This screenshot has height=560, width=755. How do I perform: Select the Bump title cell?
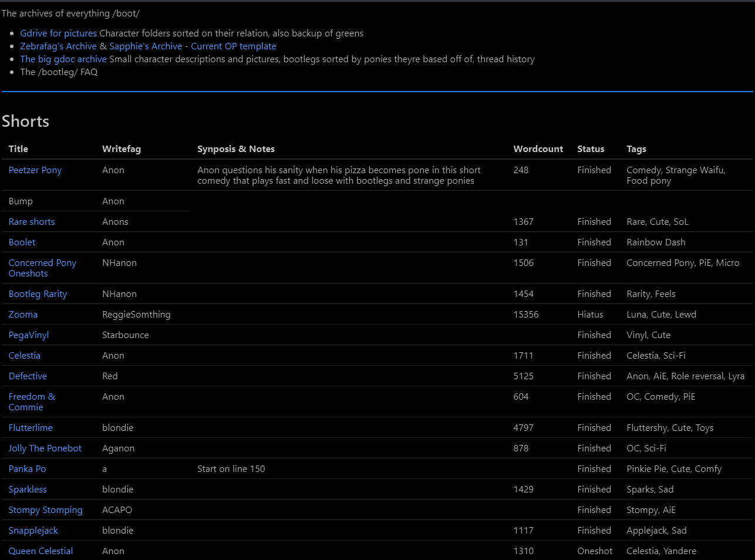[x=21, y=201]
